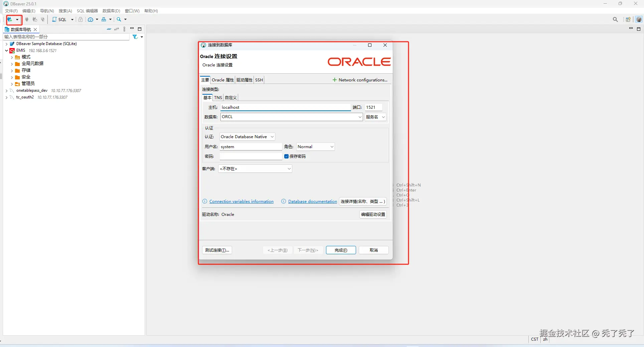Viewport: 644px width, 347px height.
Task: Switch to the Oracle 属性 tab
Action: 223,80
